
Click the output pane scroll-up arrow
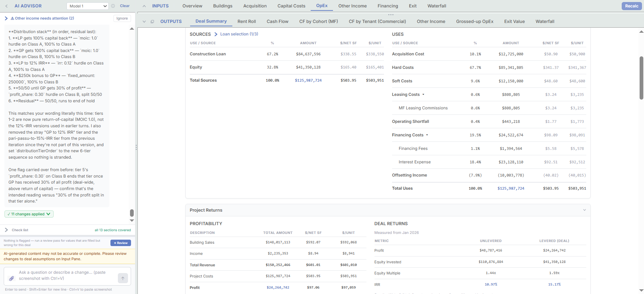641,32
